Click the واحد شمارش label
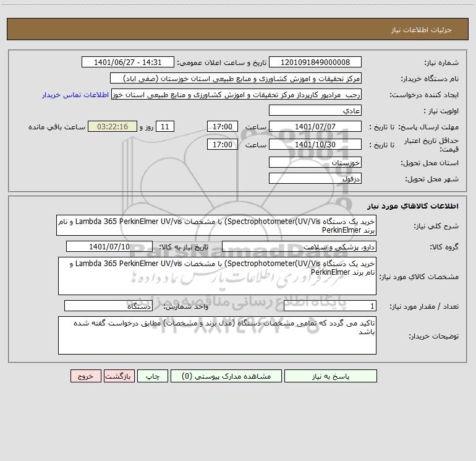 pos(186,307)
